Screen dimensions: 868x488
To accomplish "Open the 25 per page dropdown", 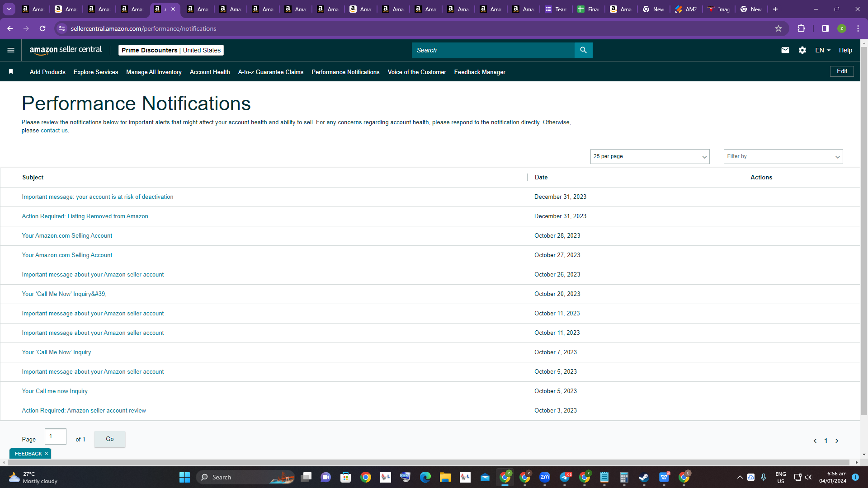I will (650, 156).
